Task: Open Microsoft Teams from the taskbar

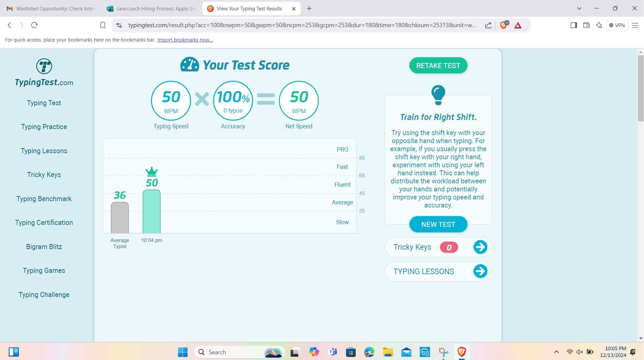Action: [333, 352]
